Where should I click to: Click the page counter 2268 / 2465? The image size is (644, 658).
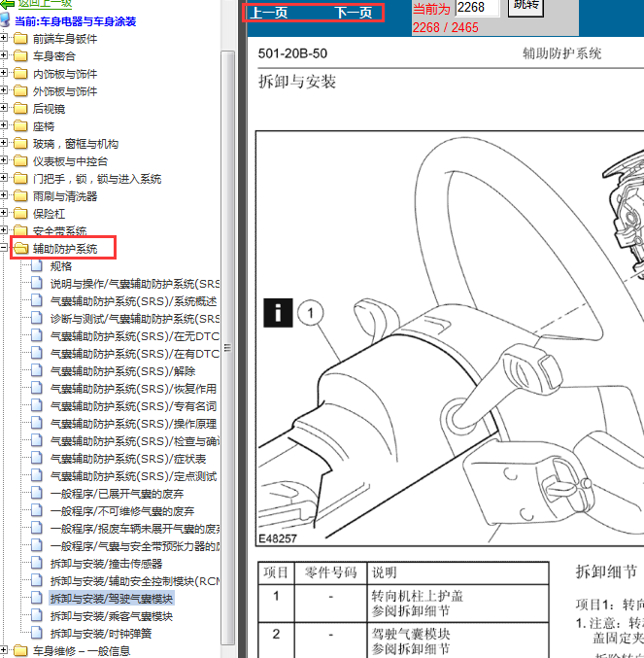pos(445,27)
